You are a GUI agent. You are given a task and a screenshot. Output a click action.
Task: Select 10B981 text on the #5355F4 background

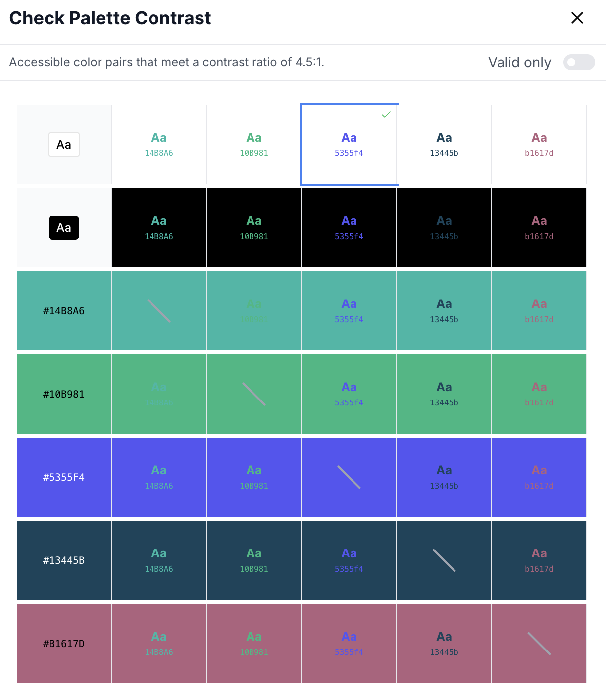coord(253,477)
